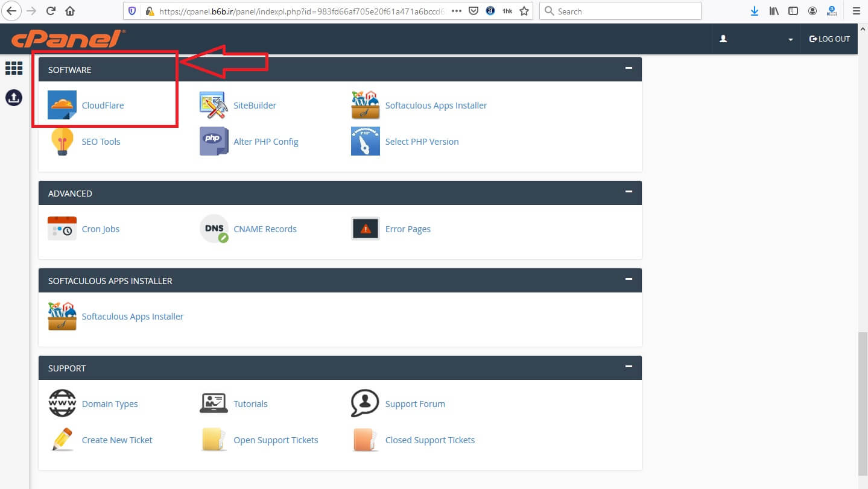868x489 pixels.
Task: Open page actions three-dot menu in address bar
Action: click(x=457, y=11)
